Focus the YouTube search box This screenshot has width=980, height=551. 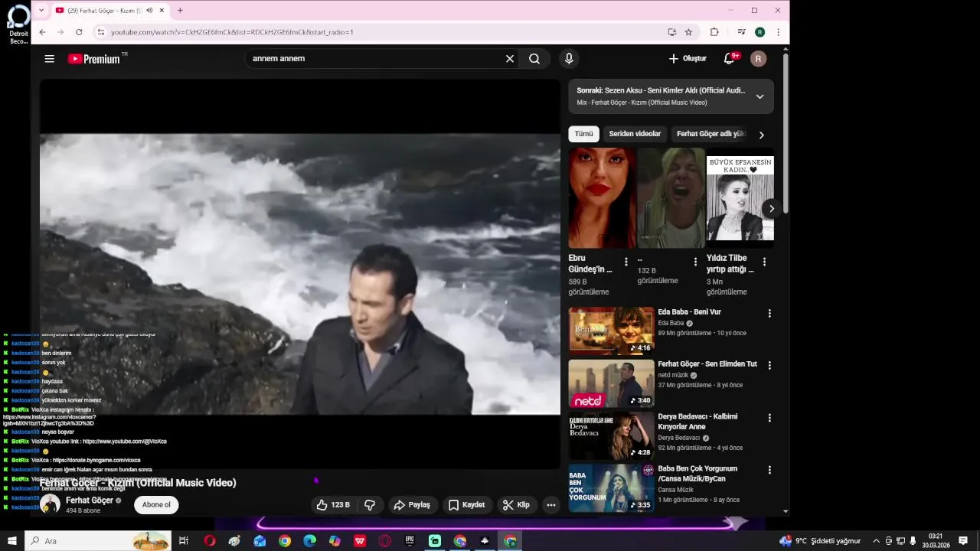[x=375, y=59]
